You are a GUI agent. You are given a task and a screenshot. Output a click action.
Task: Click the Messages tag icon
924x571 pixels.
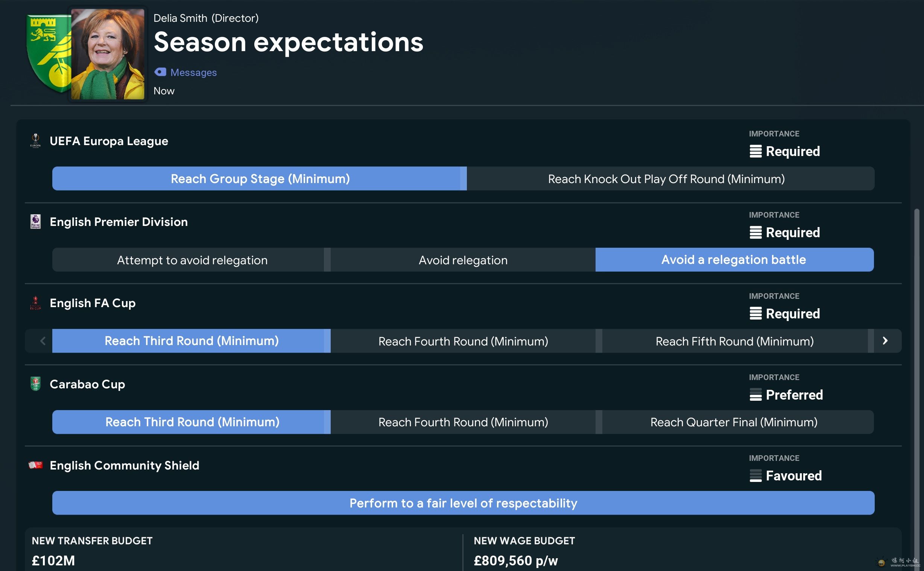point(160,72)
